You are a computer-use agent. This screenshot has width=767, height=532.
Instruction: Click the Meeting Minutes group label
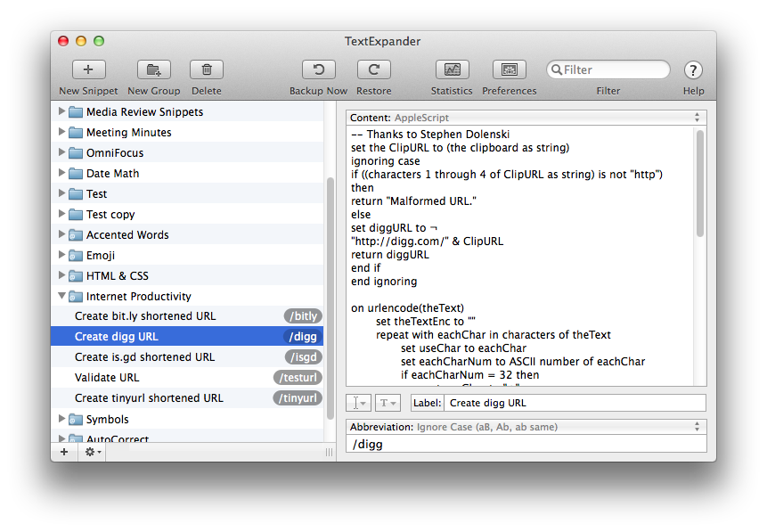128,133
